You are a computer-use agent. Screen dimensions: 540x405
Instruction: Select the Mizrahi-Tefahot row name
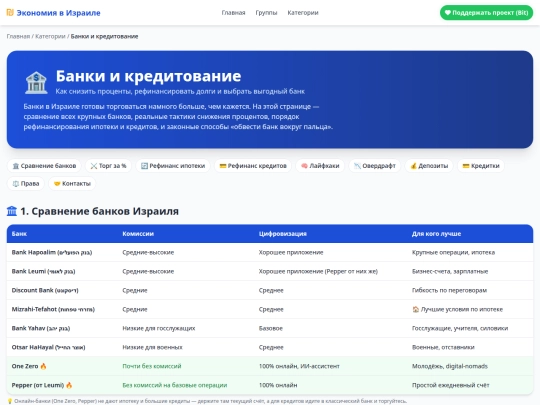[53, 309]
